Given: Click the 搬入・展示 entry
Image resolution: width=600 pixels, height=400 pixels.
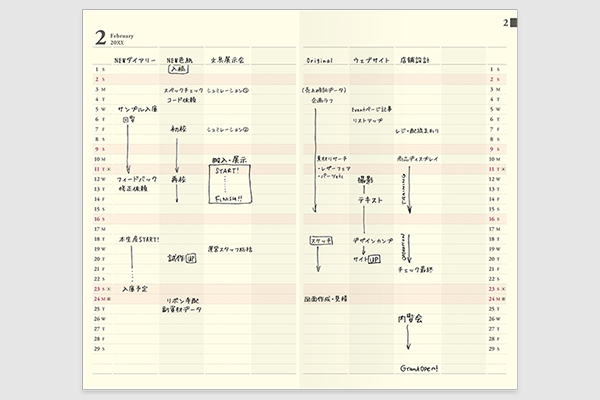Looking at the screenshot, I should [x=229, y=160].
